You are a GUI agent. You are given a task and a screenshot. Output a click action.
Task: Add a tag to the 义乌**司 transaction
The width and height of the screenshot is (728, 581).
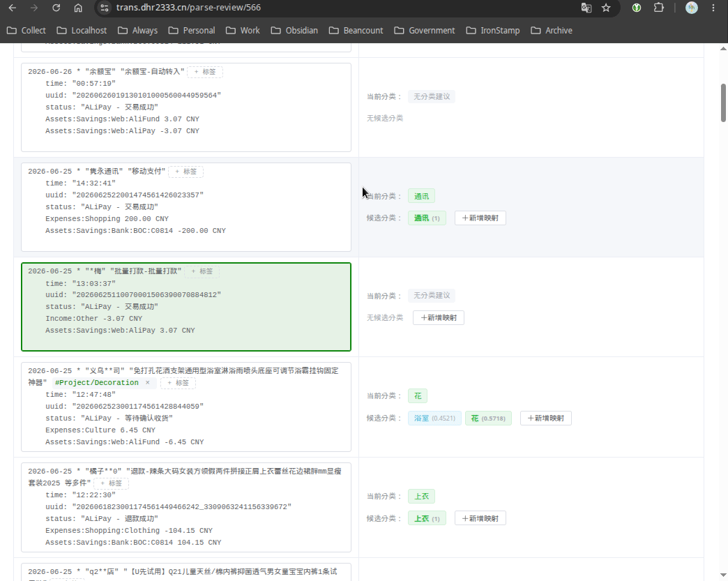pyautogui.click(x=178, y=383)
